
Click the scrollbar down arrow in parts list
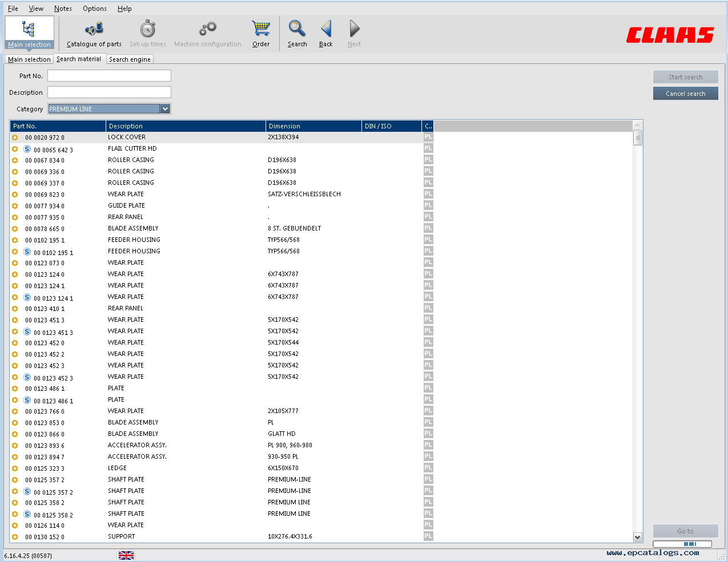tap(638, 537)
